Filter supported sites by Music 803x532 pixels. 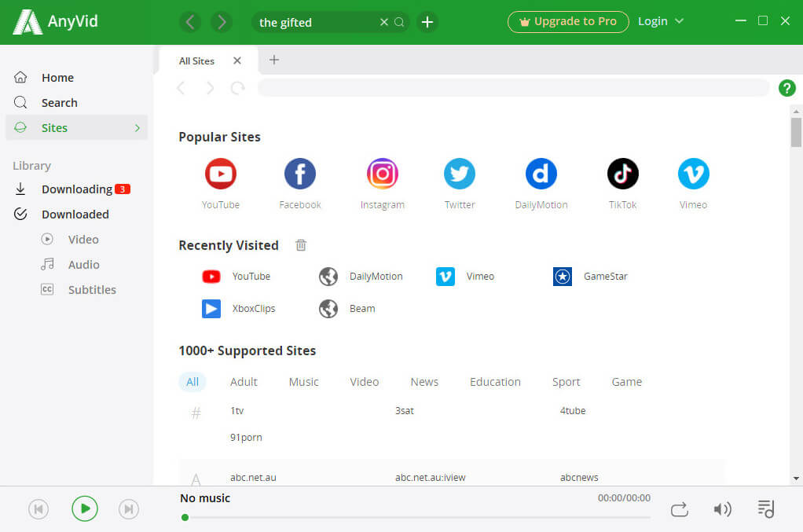tap(304, 382)
